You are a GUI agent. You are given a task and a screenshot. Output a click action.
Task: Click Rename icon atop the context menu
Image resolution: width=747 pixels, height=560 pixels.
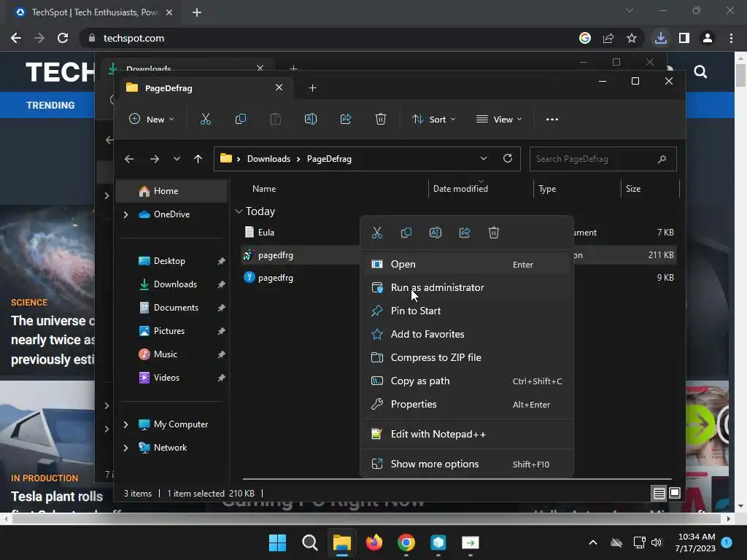coord(436,233)
